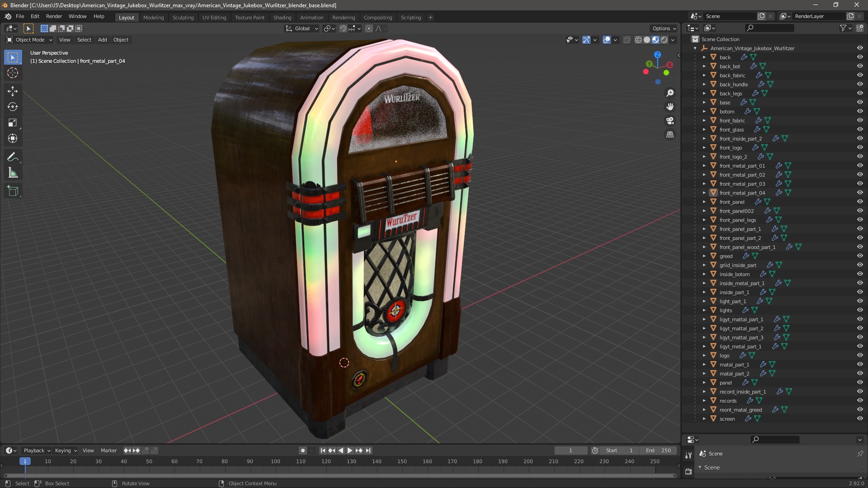The image size is (868, 488).
Task: Click the current frame number field
Action: (571, 450)
